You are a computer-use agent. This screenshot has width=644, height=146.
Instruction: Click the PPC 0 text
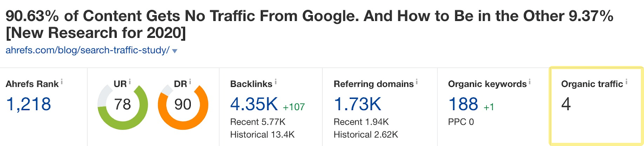(x=461, y=122)
